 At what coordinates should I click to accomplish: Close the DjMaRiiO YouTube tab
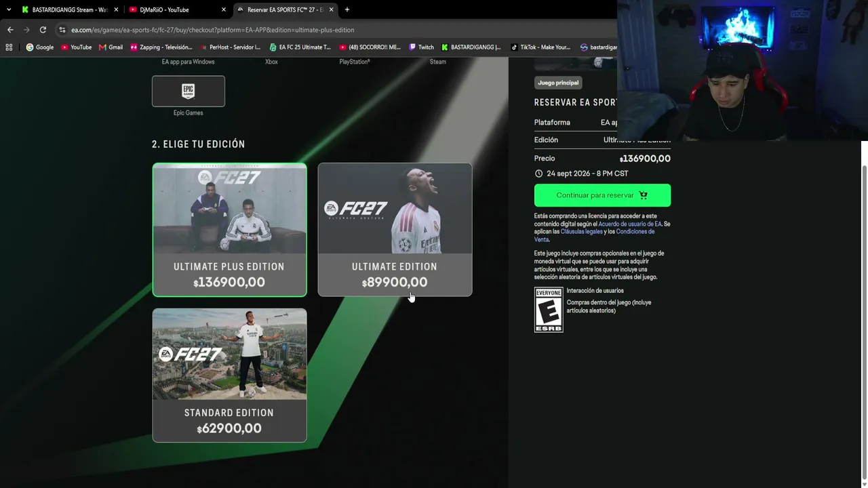(x=224, y=9)
